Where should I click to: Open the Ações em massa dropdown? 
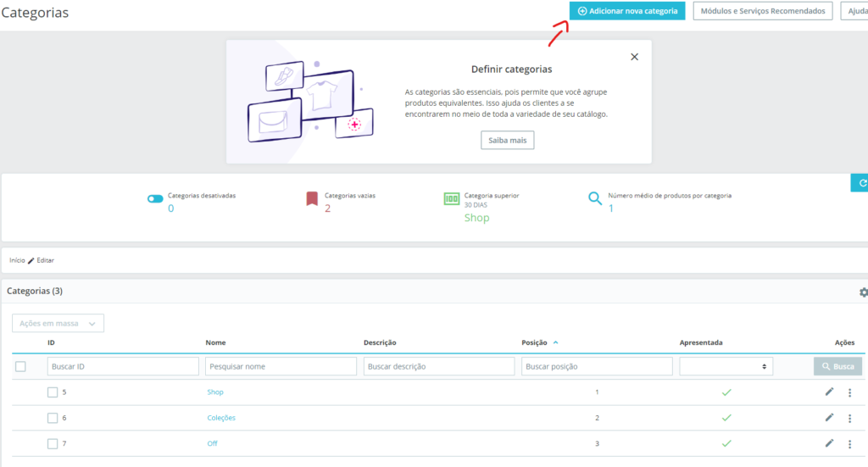[x=58, y=323]
